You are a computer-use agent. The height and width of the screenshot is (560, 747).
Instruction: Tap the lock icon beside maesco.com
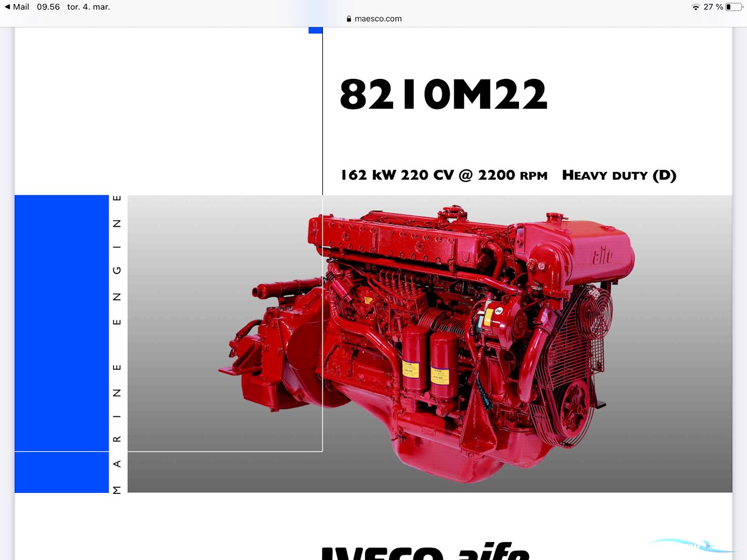point(349,19)
